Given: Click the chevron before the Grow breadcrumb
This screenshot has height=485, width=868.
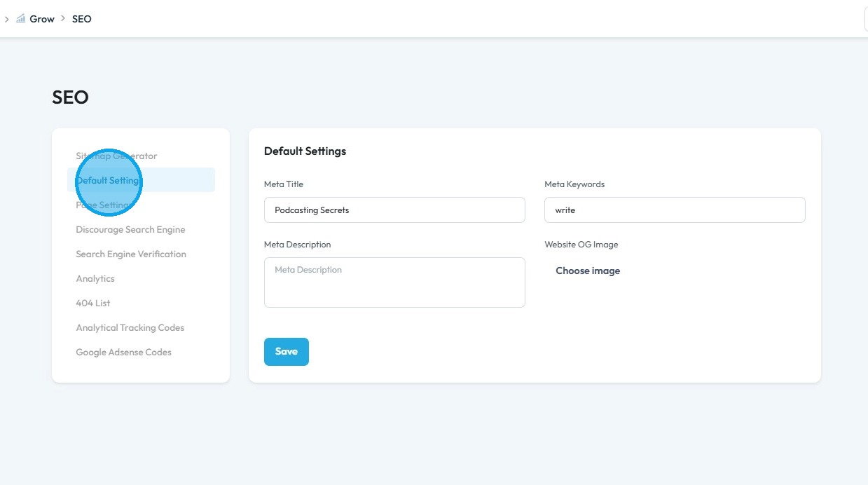Looking at the screenshot, I should (x=6, y=19).
